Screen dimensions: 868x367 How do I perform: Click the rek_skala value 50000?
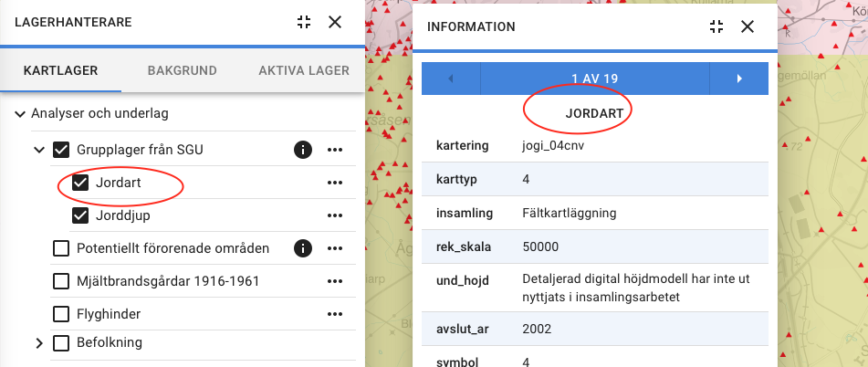[x=540, y=246]
